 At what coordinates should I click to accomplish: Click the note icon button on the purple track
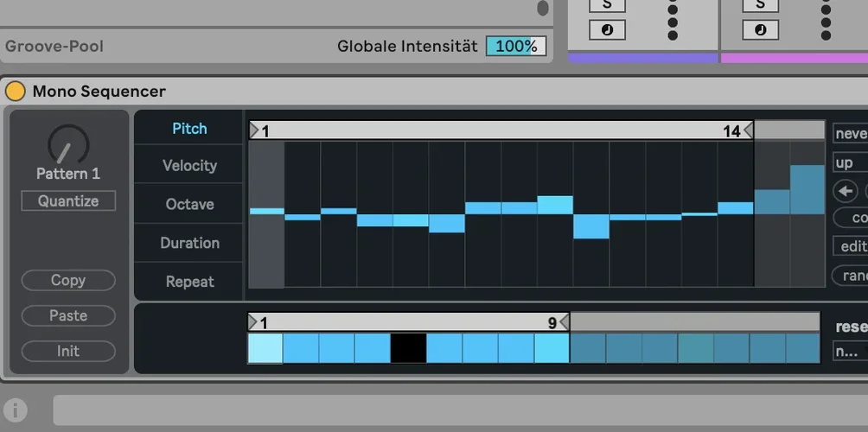(607, 30)
